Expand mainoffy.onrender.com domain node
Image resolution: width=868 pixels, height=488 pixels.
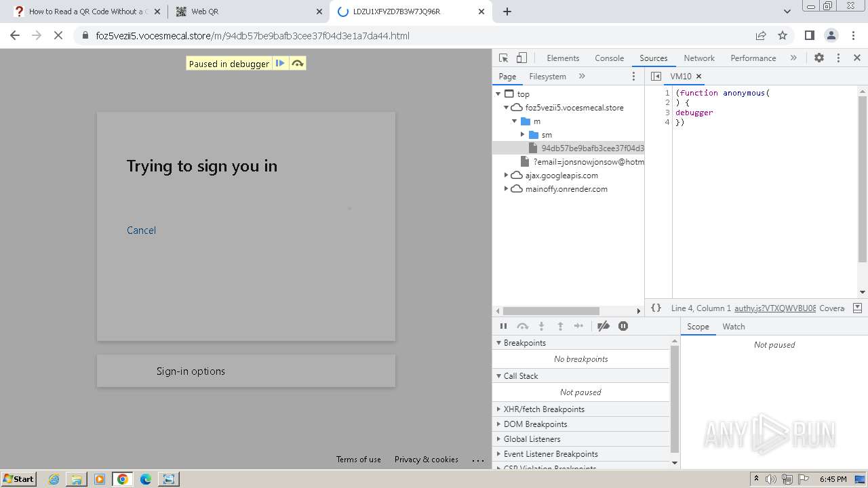pyautogui.click(x=506, y=189)
